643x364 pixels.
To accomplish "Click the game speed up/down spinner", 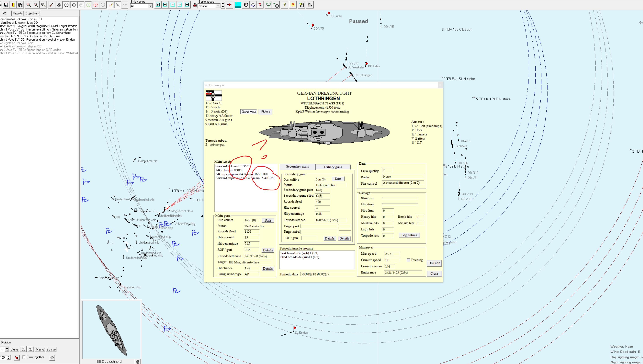I will pyautogui.click(x=223, y=5).
